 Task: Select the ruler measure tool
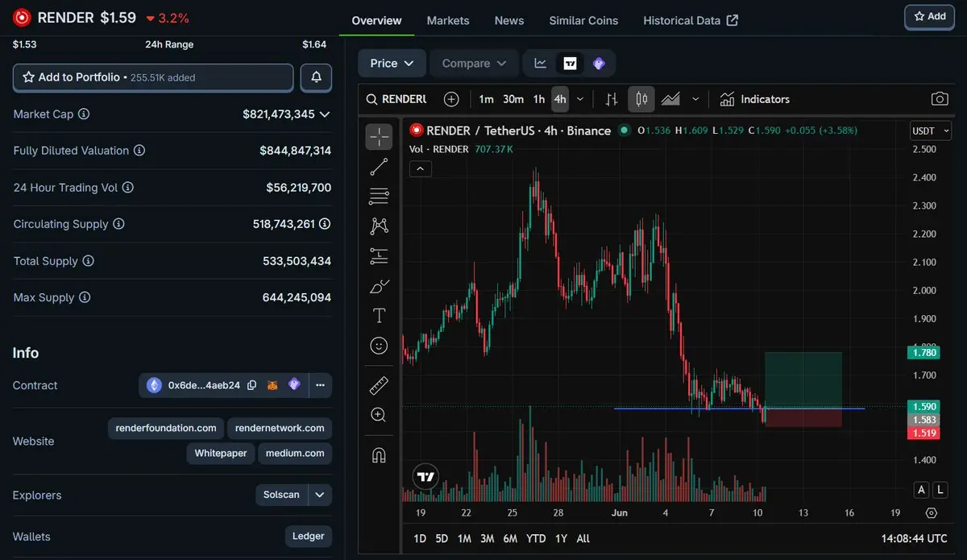[x=379, y=385]
